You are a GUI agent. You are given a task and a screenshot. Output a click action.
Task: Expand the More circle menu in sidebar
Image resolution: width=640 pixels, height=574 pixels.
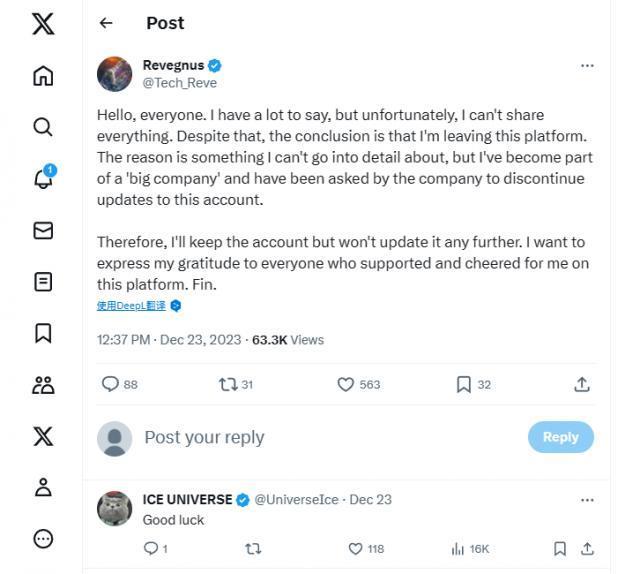pos(43,538)
